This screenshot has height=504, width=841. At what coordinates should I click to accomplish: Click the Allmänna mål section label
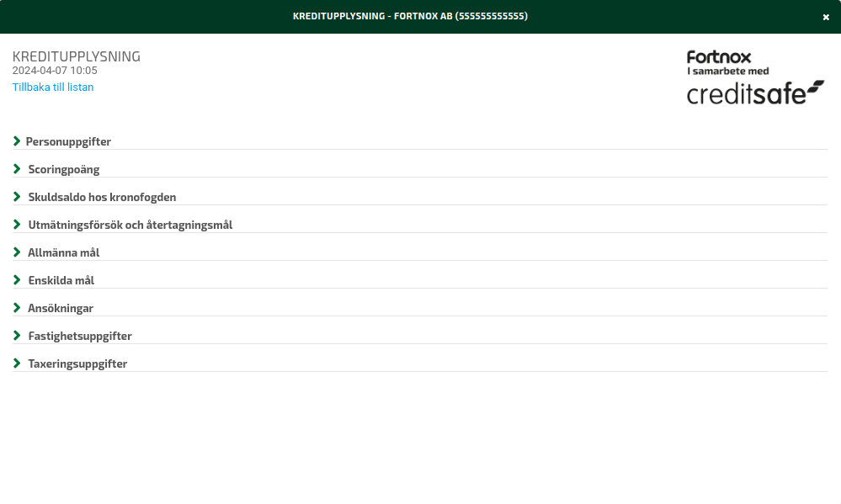[x=64, y=252]
